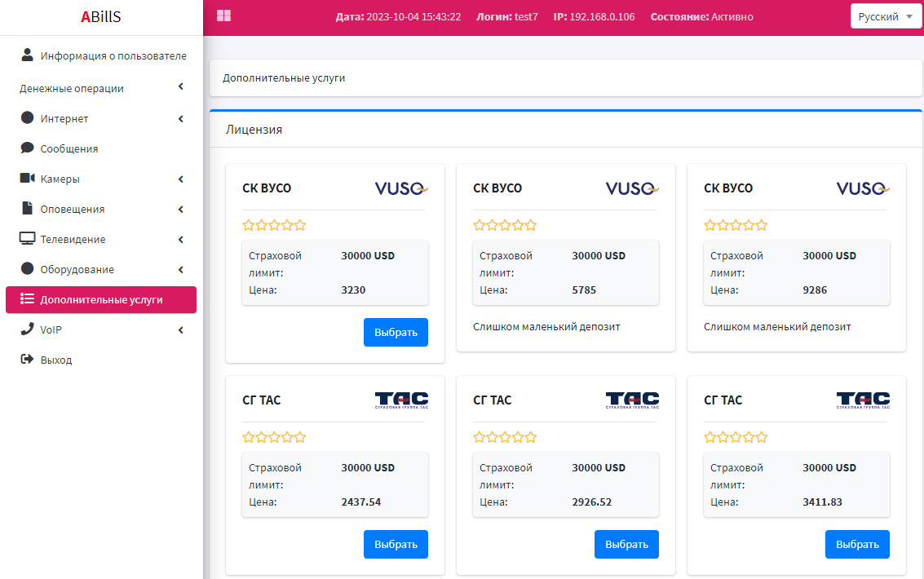Screen dimensions: 924x579
Task: Click the price value 2926.52
Action: [591, 502]
